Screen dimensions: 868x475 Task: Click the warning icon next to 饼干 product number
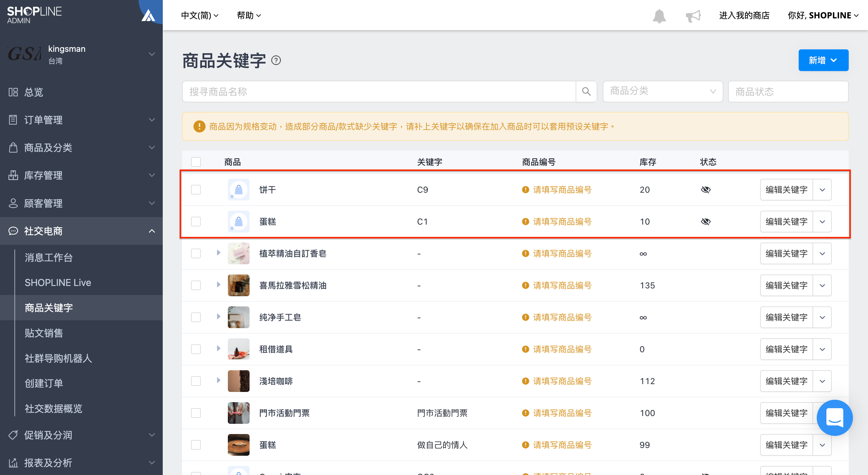tap(525, 190)
